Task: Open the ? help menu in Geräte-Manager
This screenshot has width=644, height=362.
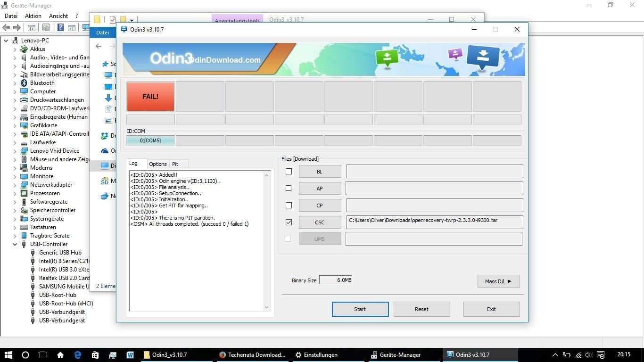Action: point(76,16)
